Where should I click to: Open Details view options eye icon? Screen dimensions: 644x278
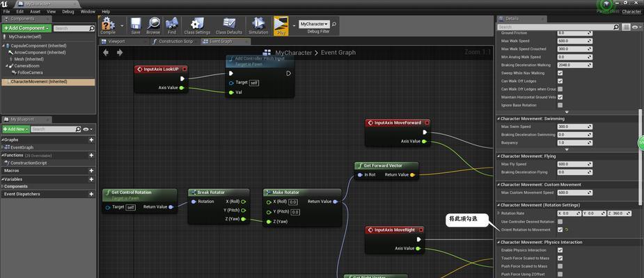pyautogui.click(x=636, y=27)
